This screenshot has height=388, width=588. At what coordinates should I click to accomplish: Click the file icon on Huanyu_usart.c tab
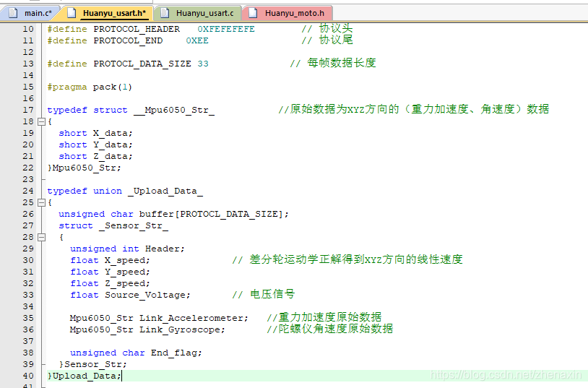tap(165, 13)
